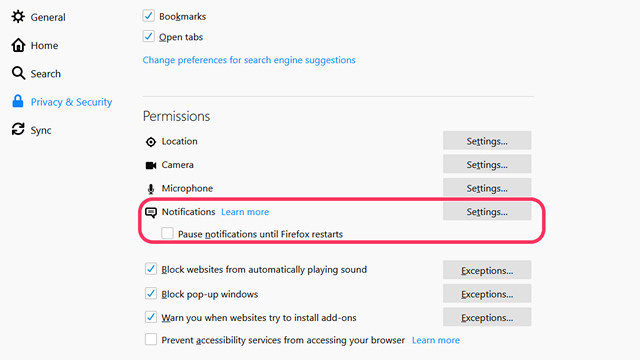This screenshot has width=640, height=360.
Task: Click the Home house icon in sidebar
Action: pos(18,45)
